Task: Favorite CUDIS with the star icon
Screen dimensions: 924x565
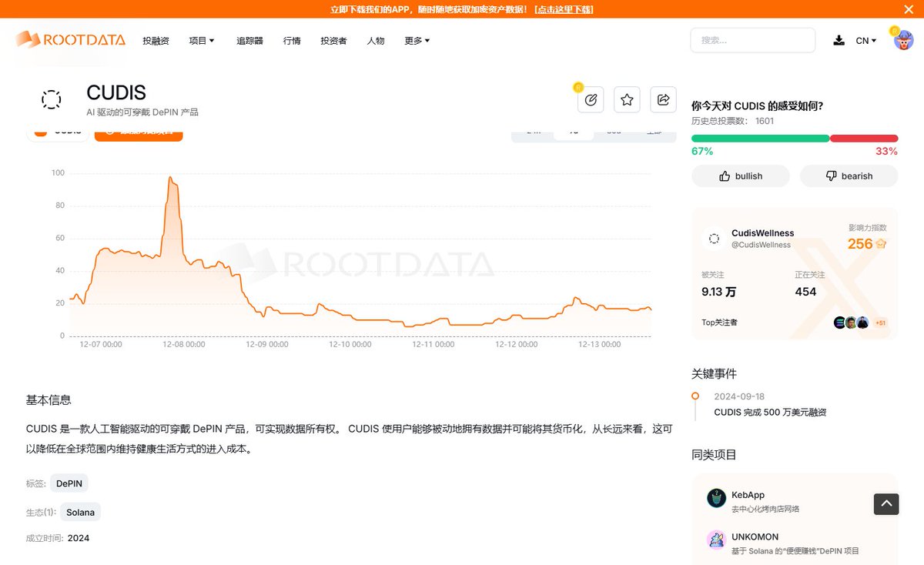Action: pos(627,99)
